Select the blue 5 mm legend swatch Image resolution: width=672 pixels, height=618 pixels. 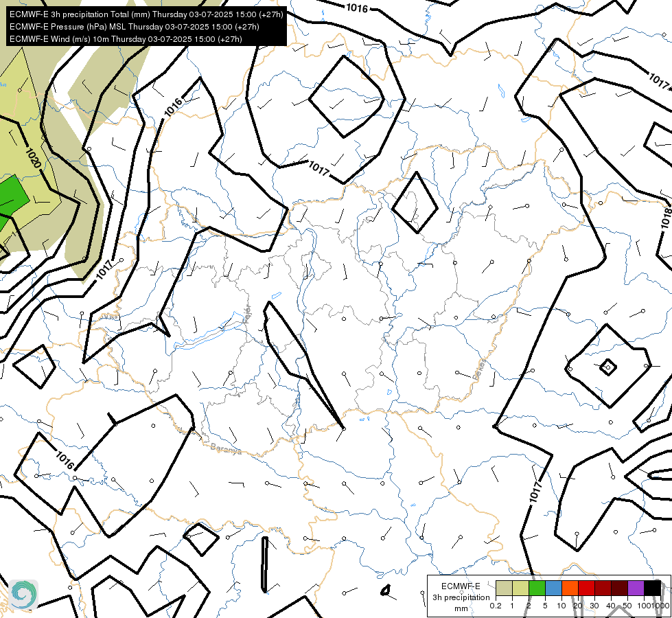click(x=553, y=588)
